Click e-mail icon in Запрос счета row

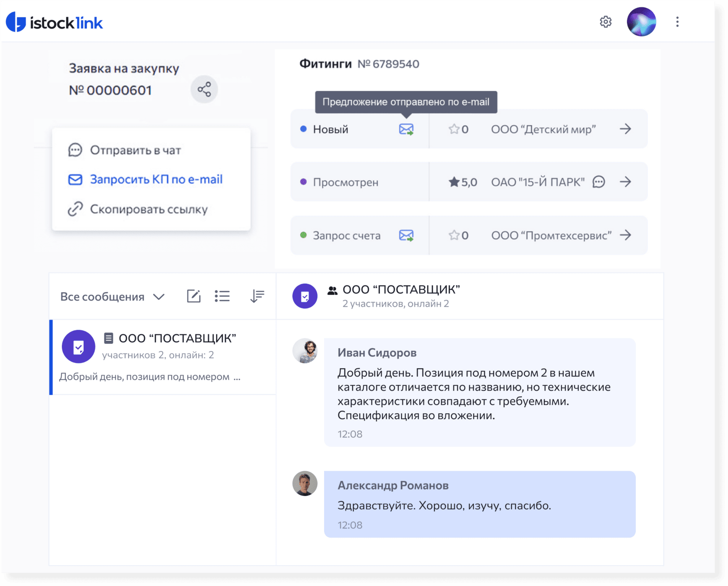[406, 235]
